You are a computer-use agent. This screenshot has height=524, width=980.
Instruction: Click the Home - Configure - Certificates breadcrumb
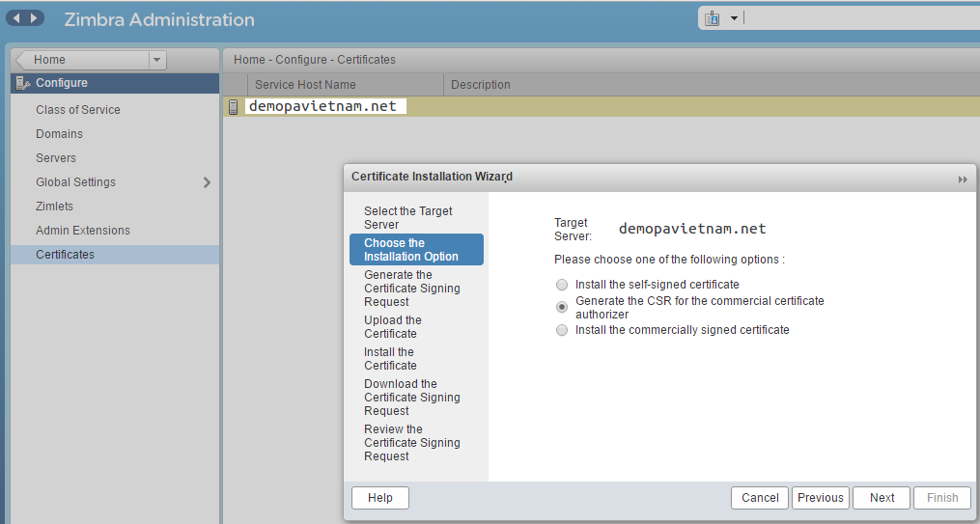point(315,60)
